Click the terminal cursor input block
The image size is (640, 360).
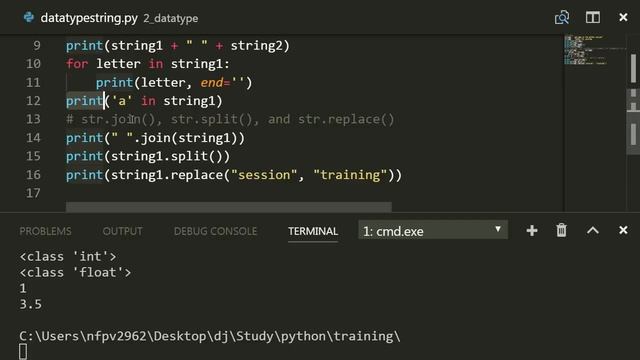tap(23, 351)
